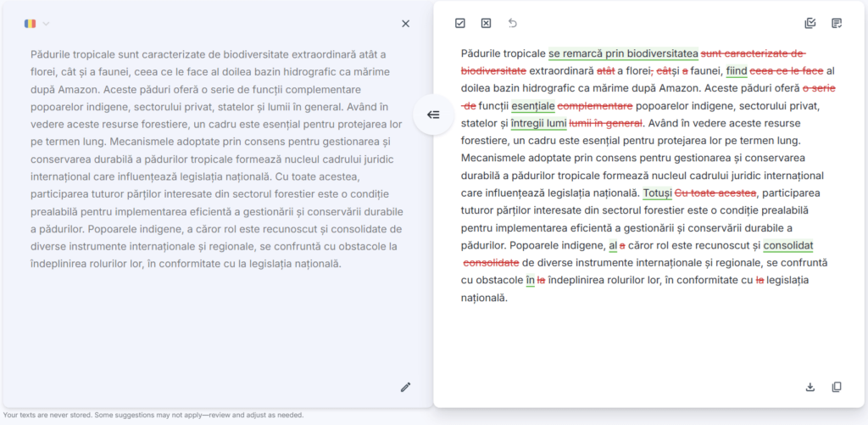Edit the original text with pencil icon
Viewport: 868px width, 425px height.
point(405,387)
